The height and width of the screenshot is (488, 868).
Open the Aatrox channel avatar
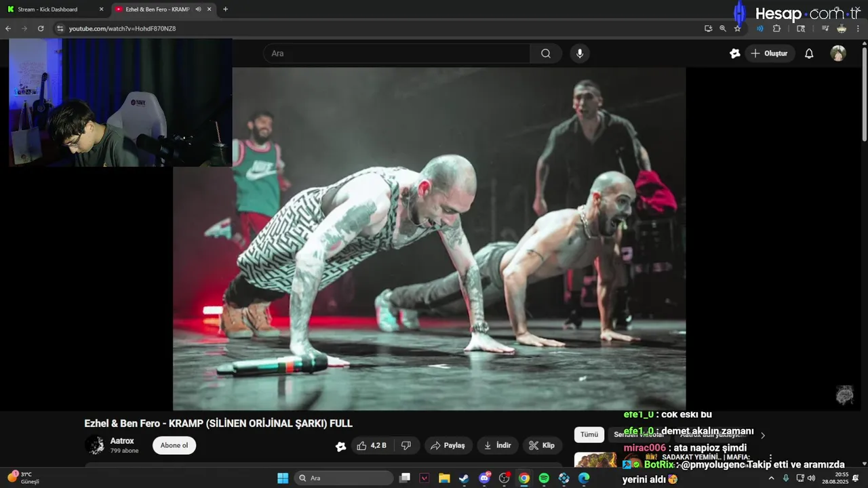coord(94,445)
